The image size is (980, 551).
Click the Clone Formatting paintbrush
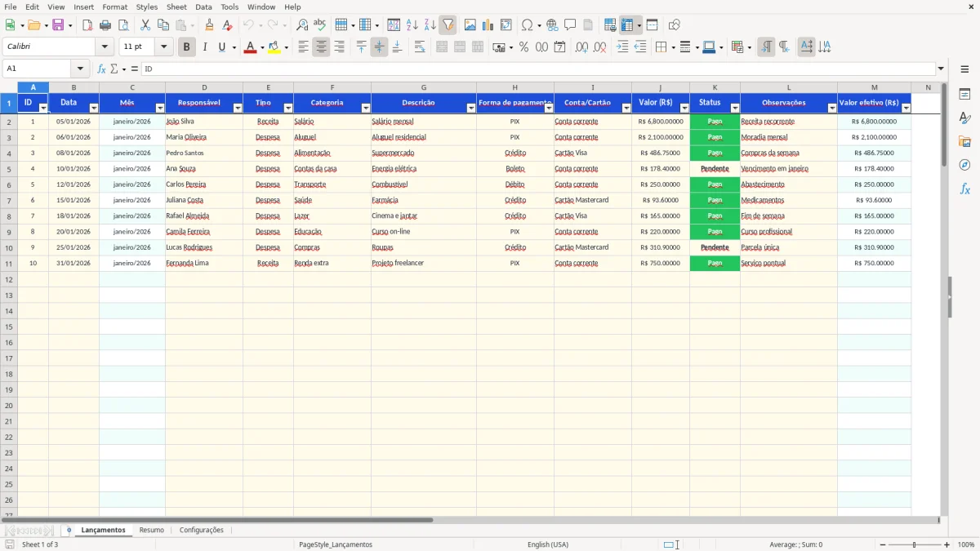[210, 25]
